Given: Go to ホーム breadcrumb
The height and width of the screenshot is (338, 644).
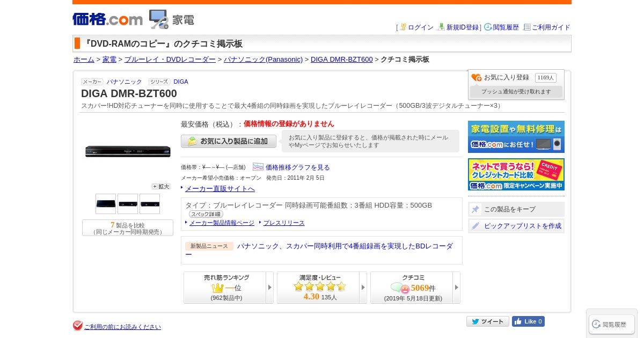Looking at the screenshot, I should (84, 60).
